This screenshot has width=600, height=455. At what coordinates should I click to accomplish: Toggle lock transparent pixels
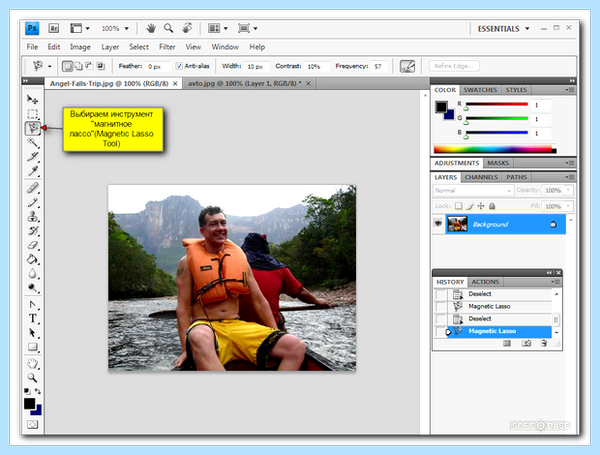pos(458,206)
